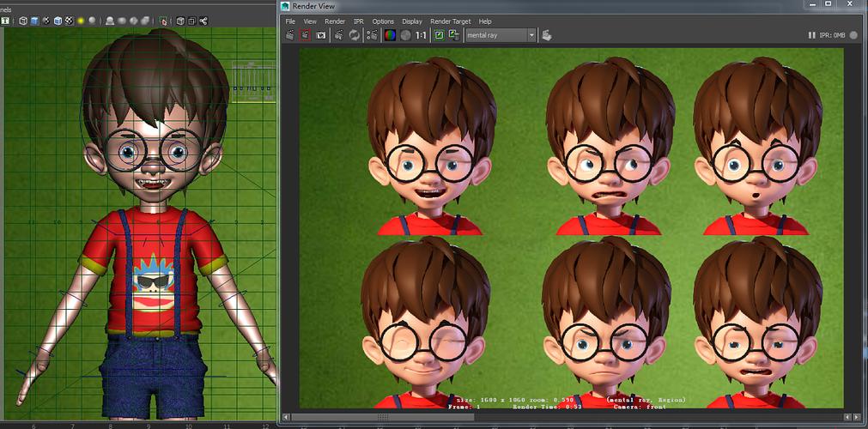Close the Render View window
The image size is (868, 429).
pyautogui.click(x=851, y=4)
